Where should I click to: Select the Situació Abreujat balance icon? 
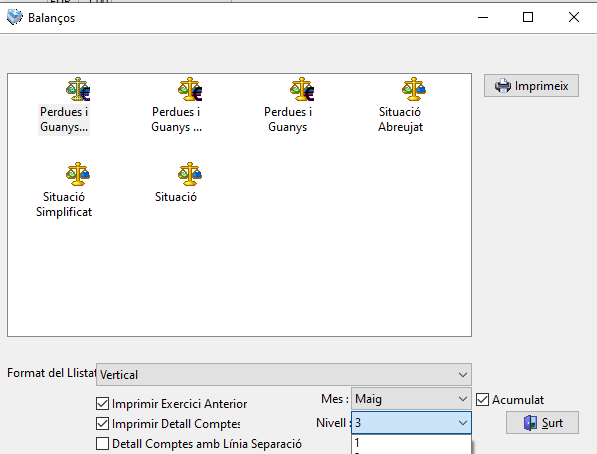coord(413,89)
